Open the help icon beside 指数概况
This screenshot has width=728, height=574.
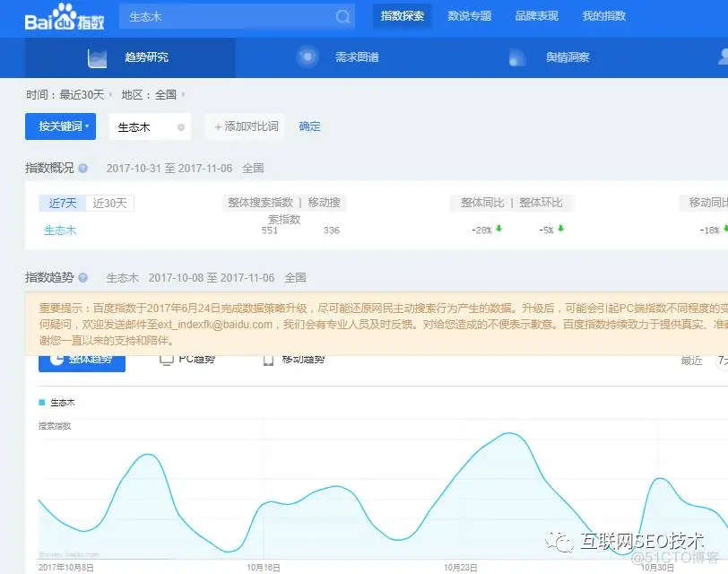tap(82, 168)
